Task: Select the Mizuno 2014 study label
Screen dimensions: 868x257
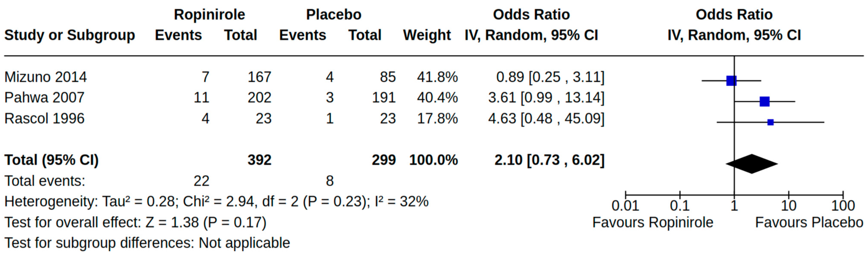Action: point(46,77)
